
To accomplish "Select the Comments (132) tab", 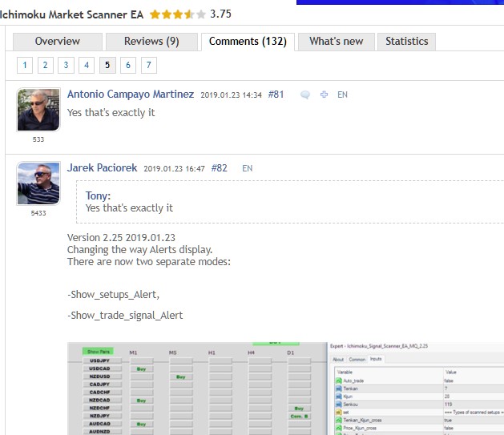I will pyautogui.click(x=248, y=42).
